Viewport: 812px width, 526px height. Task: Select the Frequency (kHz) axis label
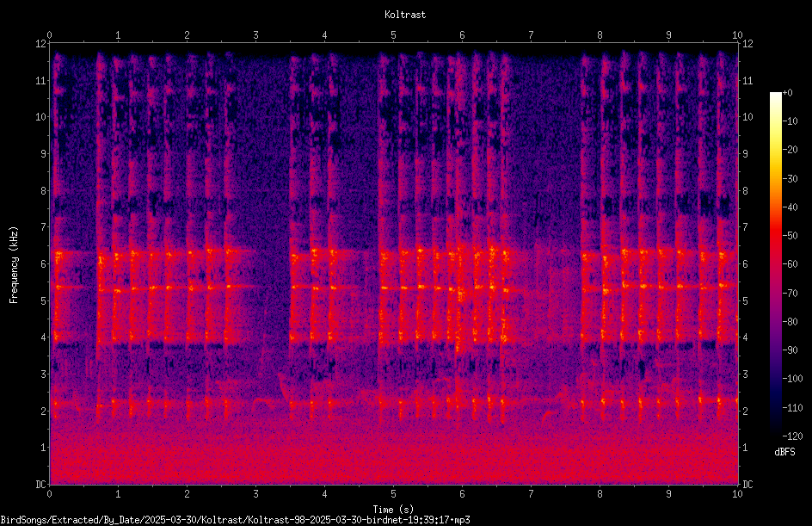click(14, 265)
